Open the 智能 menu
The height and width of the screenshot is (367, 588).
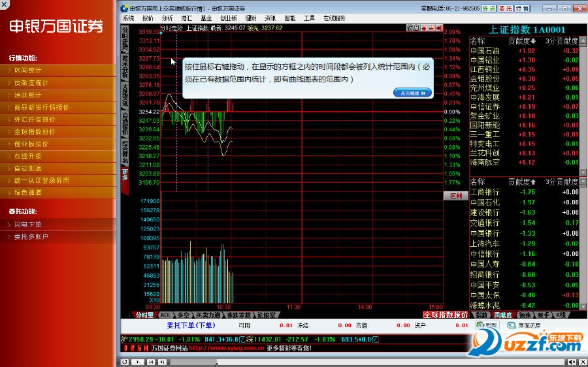[x=290, y=18]
